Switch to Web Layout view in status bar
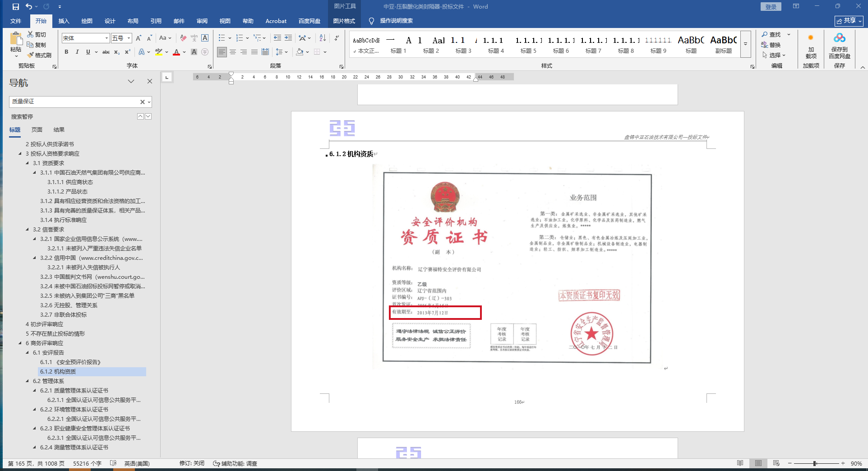This screenshot has height=471, width=868. (x=776, y=463)
